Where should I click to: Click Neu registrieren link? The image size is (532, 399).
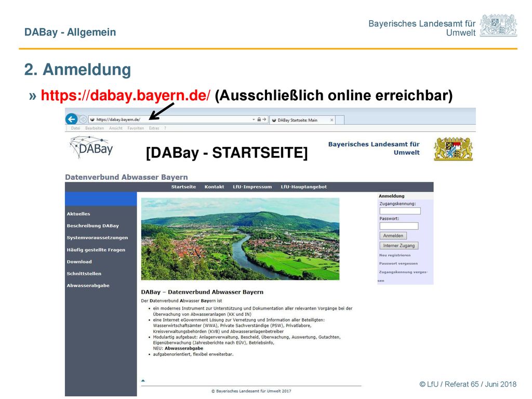pos(395,255)
